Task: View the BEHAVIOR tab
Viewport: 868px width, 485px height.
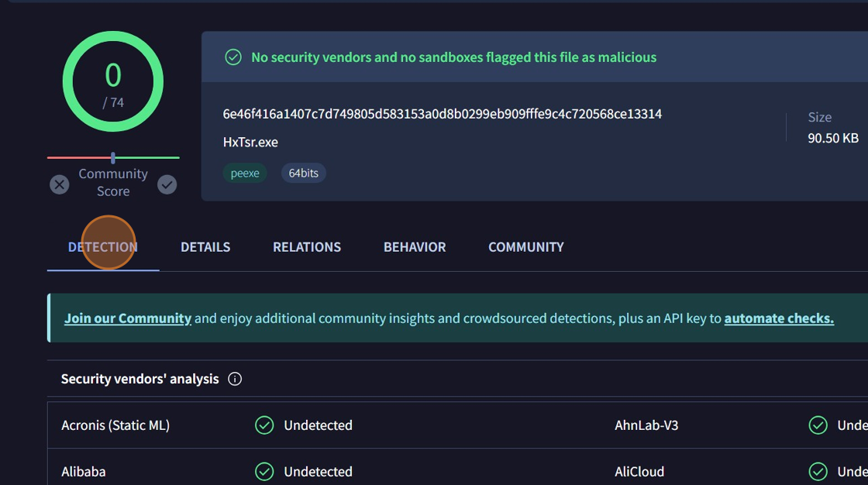Action: pyautogui.click(x=415, y=247)
